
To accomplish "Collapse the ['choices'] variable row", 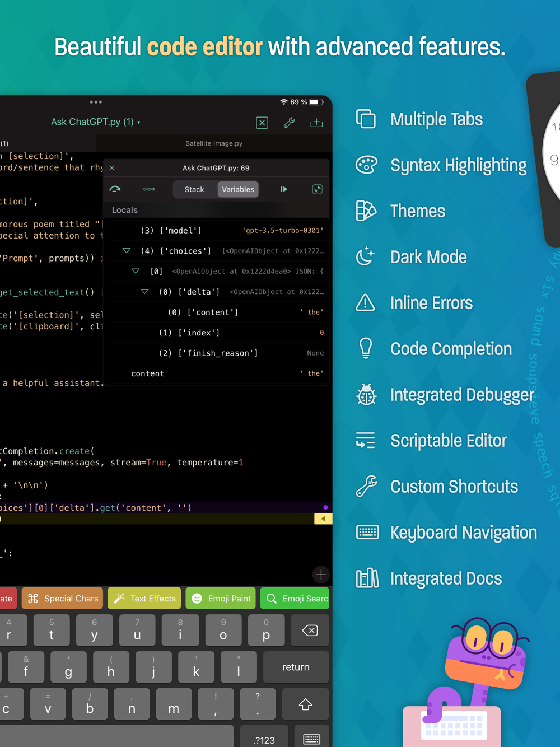I will (127, 251).
